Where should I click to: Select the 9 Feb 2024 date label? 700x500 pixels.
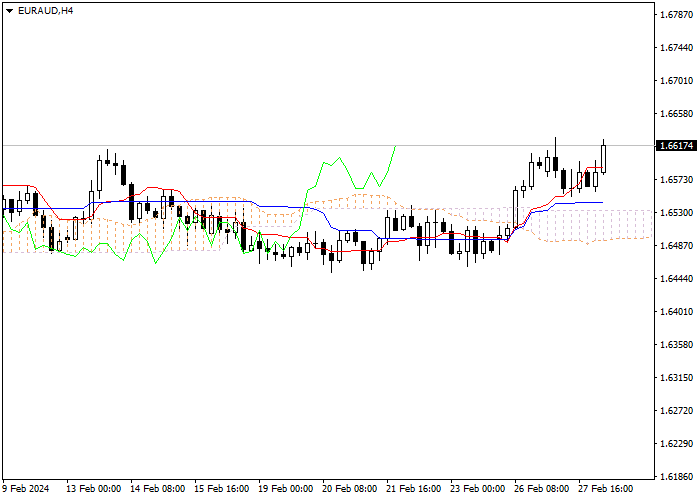coord(25,489)
